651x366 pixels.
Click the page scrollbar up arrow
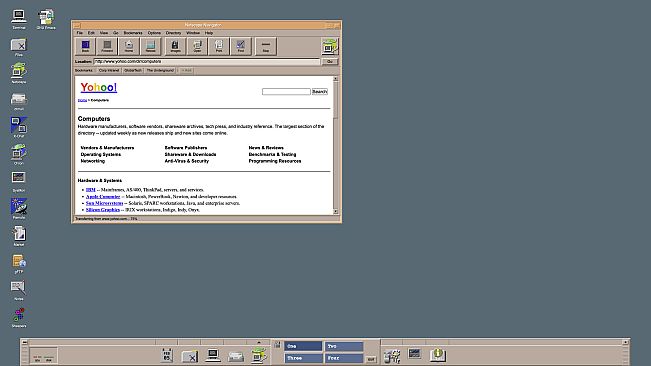pos(335,79)
